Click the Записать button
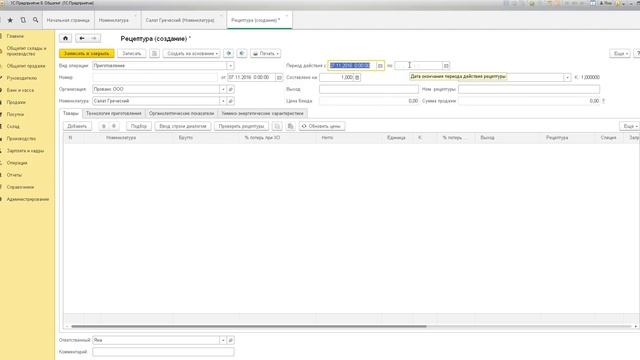This screenshot has width=640, height=360. 131,53
